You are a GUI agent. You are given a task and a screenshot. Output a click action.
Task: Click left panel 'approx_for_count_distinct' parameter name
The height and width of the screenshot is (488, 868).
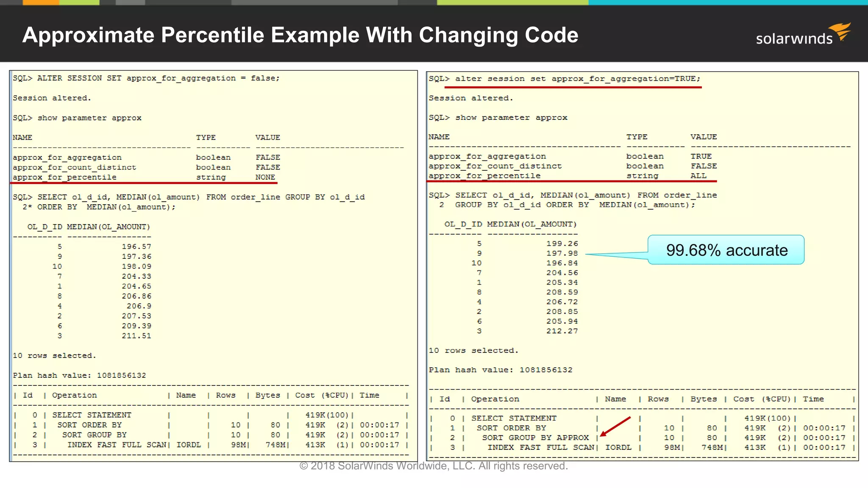tap(75, 168)
